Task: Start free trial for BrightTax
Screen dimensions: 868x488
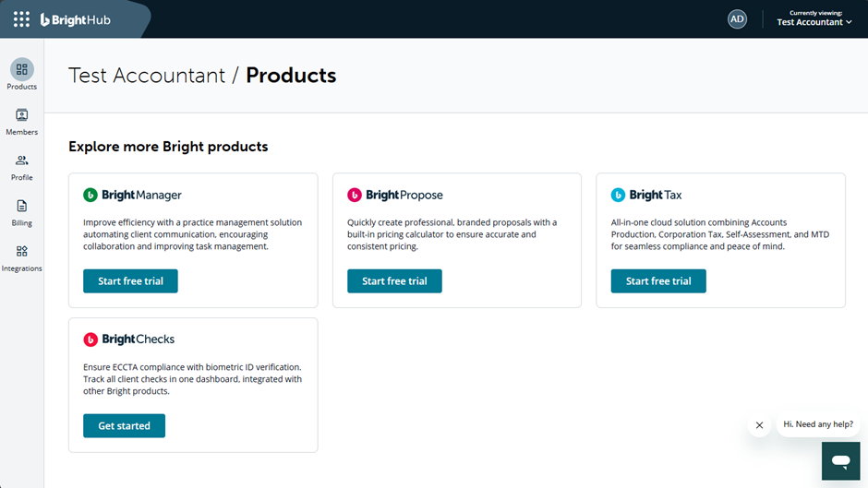Action: (x=658, y=281)
